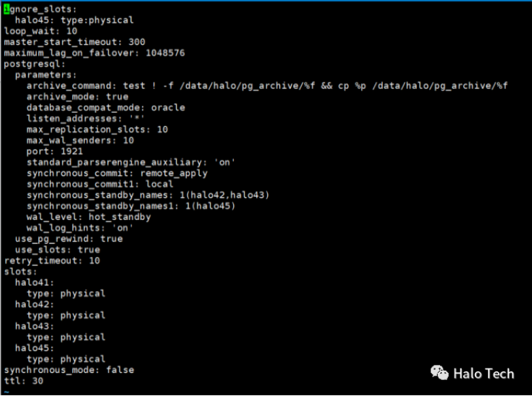Click the Halo Tech watermark text
Image resolution: width=532 pixels, height=396 pixels.
tap(484, 374)
